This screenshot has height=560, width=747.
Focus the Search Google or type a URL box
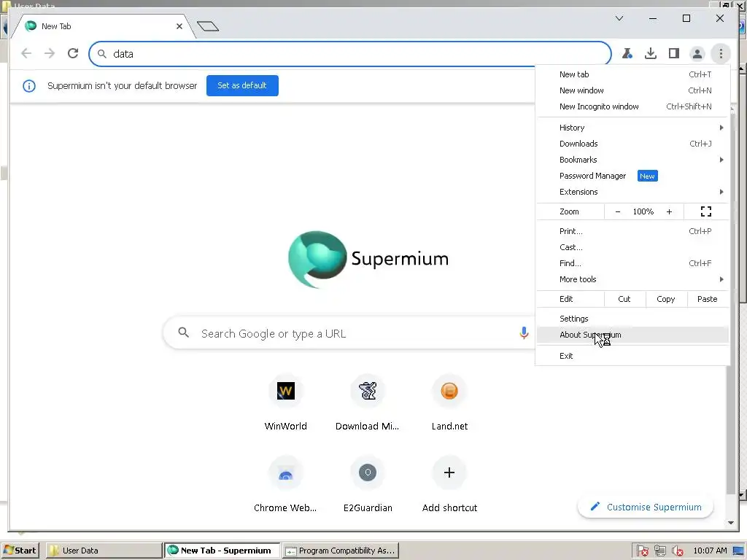coord(349,332)
